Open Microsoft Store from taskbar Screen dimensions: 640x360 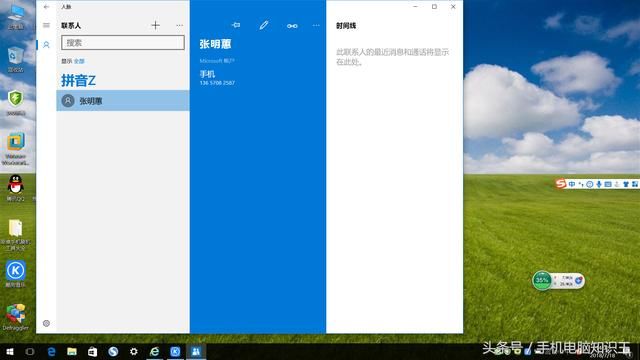point(93,351)
